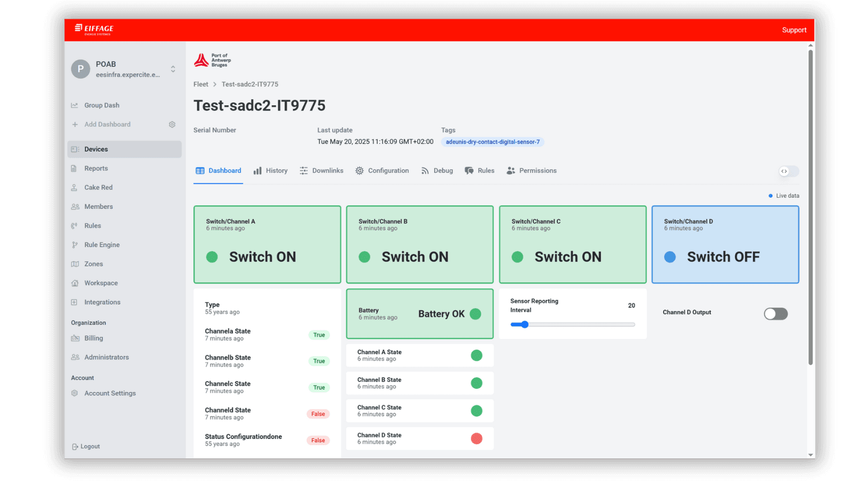Select the Dashboard tab
The width and height of the screenshot is (868, 488).
point(218,171)
